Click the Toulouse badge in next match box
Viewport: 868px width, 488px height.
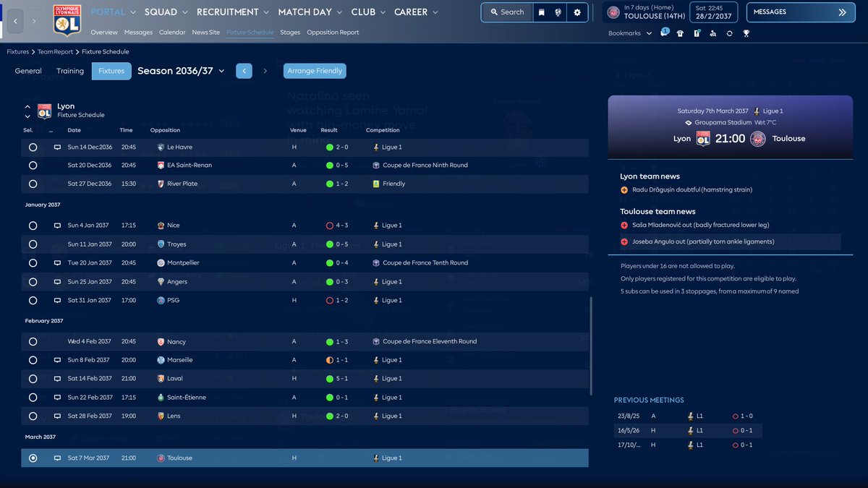point(613,12)
